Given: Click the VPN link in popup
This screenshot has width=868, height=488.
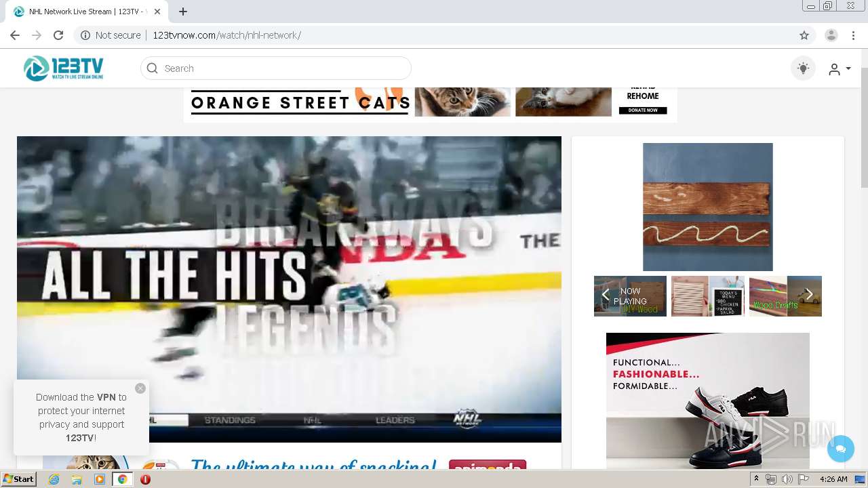Looking at the screenshot, I should pos(106,397).
